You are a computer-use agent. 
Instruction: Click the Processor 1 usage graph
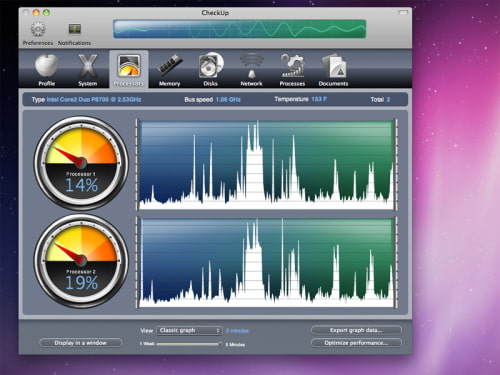pyautogui.click(x=267, y=165)
